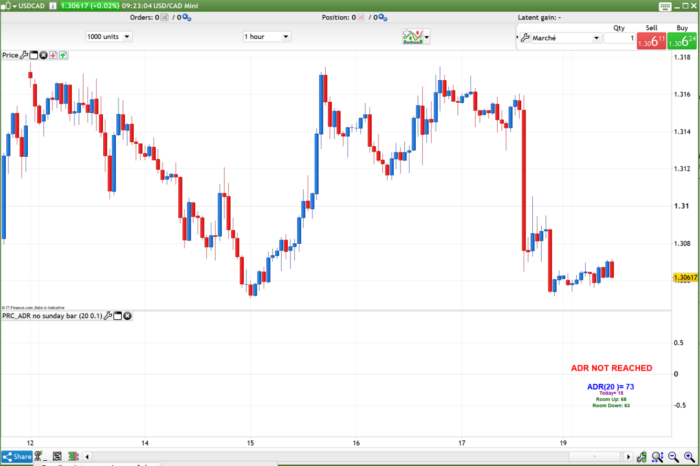700x466 pixels.
Task: Click scrollbar left arrow
Action: pyautogui.click(x=87, y=457)
